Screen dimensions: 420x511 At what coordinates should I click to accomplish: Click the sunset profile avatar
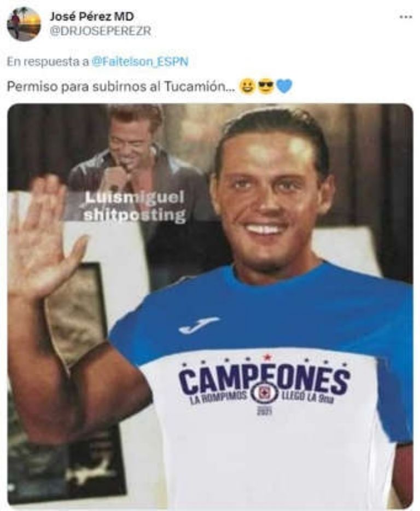click(x=24, y=24)
